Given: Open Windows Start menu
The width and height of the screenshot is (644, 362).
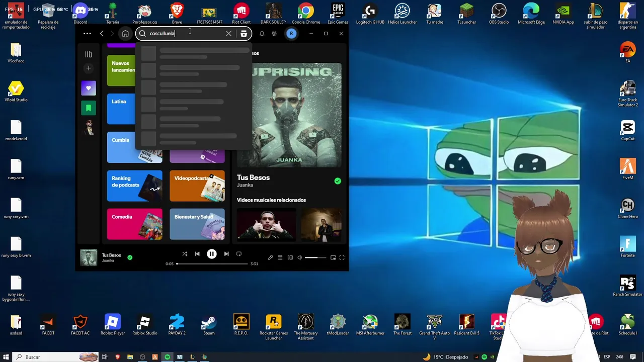Looking at the screenshot, I should 6,357.
